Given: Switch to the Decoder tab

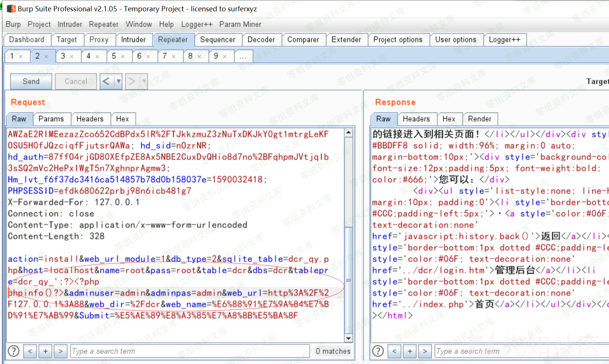Looking at the screenshot, I should pos(261,39).
